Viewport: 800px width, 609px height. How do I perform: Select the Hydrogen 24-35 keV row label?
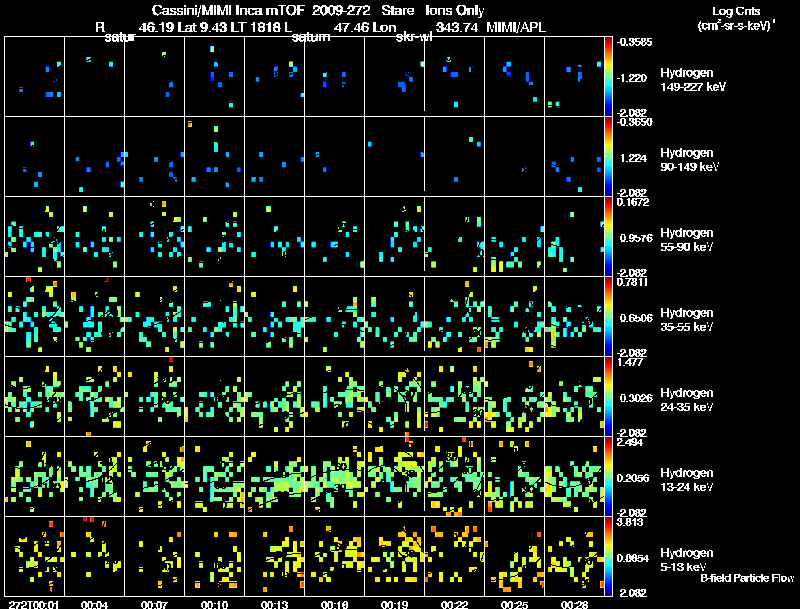(687, 400)
